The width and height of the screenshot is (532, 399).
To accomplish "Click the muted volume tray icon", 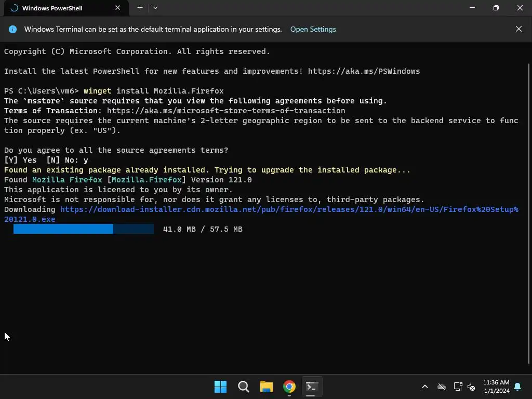I will [471, 387].
